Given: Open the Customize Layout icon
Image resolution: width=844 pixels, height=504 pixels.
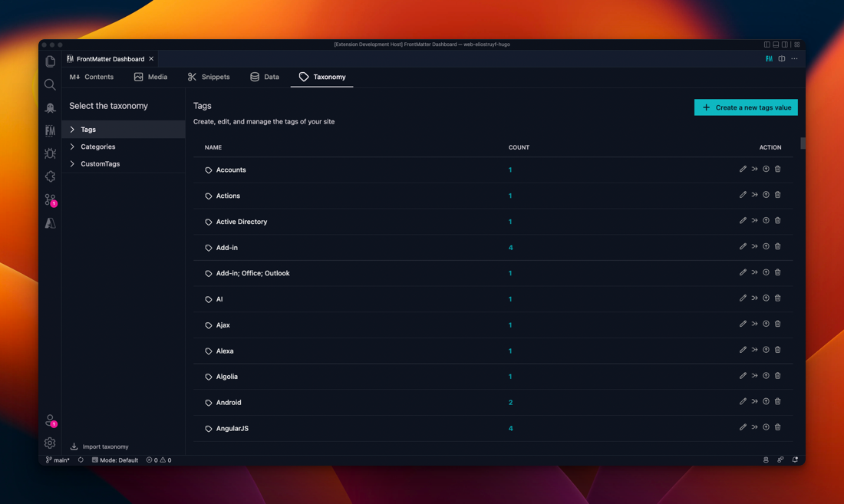Looking at the screenshot, I should tap(797, 44).
